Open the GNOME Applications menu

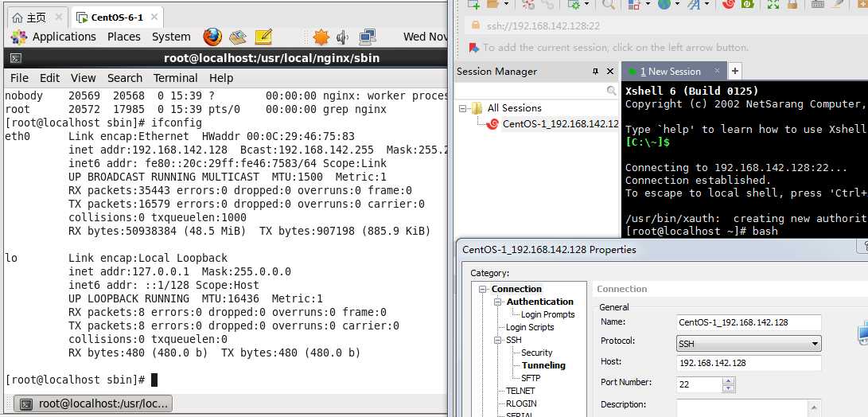click(x=64, y=37)
